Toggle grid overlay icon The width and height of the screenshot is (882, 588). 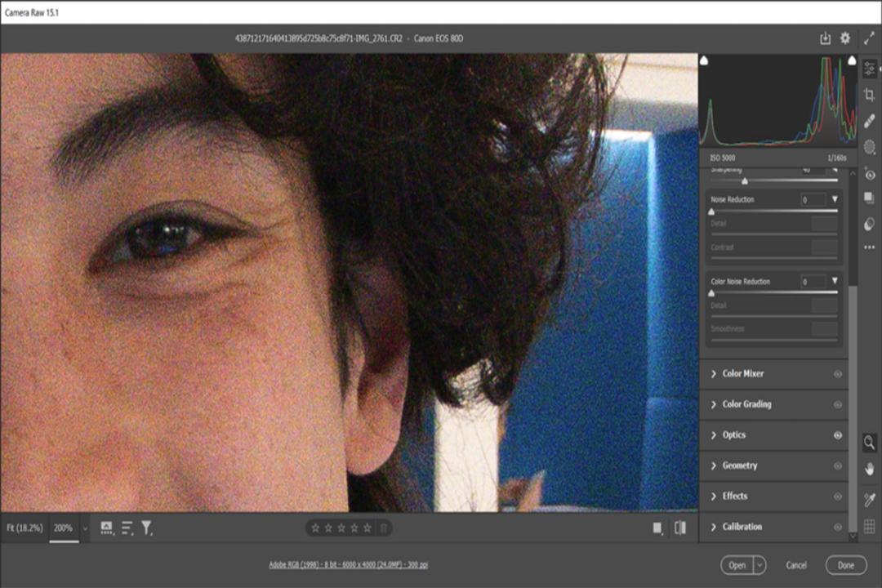(870, 526)
